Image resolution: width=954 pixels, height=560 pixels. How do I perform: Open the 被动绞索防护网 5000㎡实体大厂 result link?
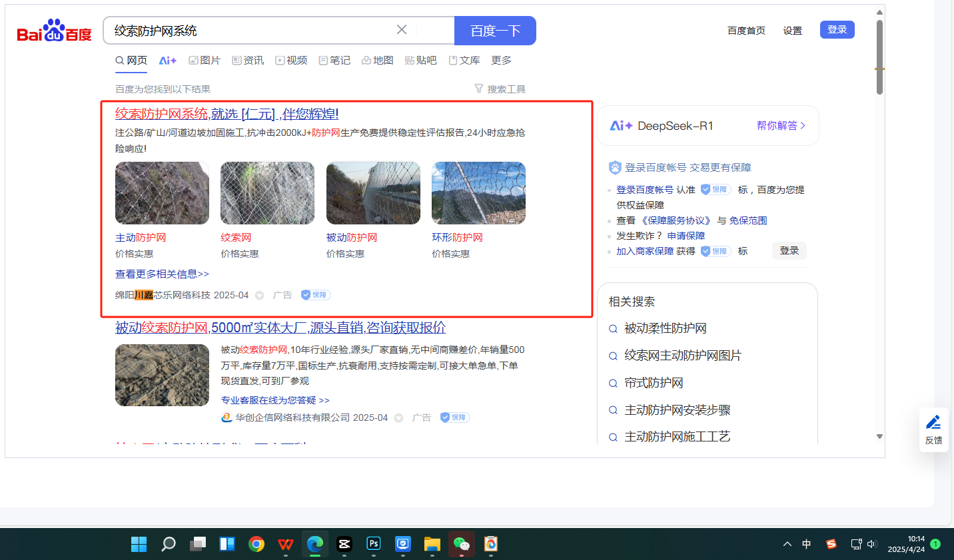pyautogui.click(x=280, y=328)
